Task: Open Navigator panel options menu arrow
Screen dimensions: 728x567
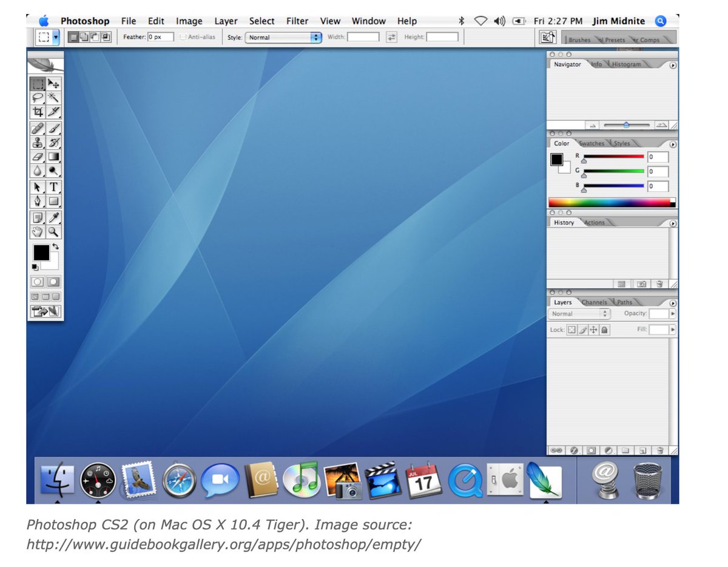Action: pos(673,66)
